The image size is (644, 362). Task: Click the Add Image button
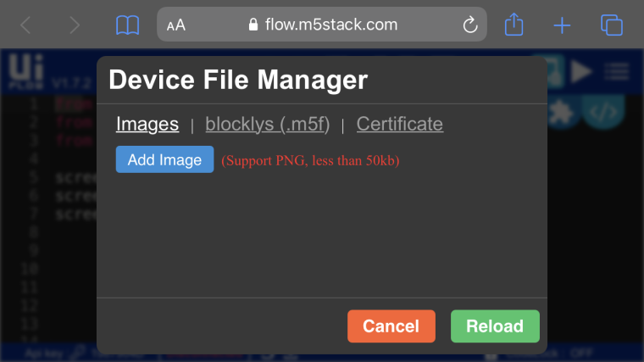[x=164, y=159]
